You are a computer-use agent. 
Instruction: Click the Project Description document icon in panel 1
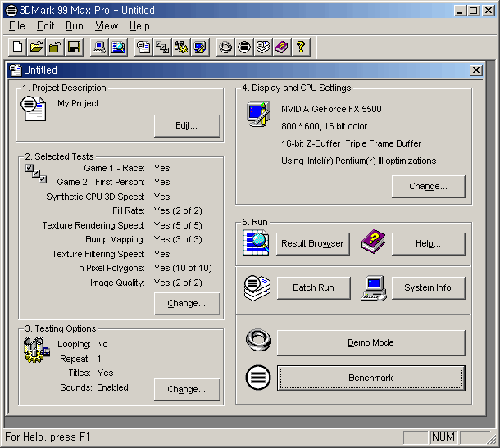pos(34,109)
